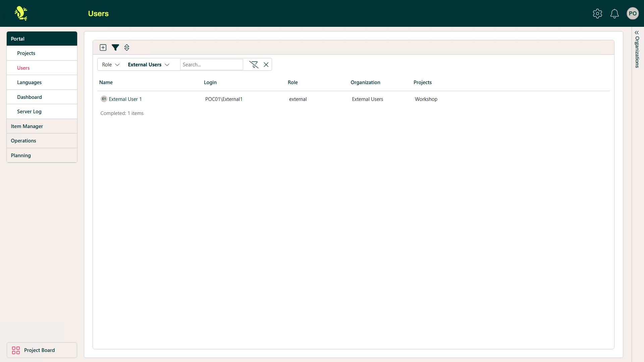Viewport: 644px width, 362px height.
Task: Open the Project Board grid icon
Action: tap(16, 350)
